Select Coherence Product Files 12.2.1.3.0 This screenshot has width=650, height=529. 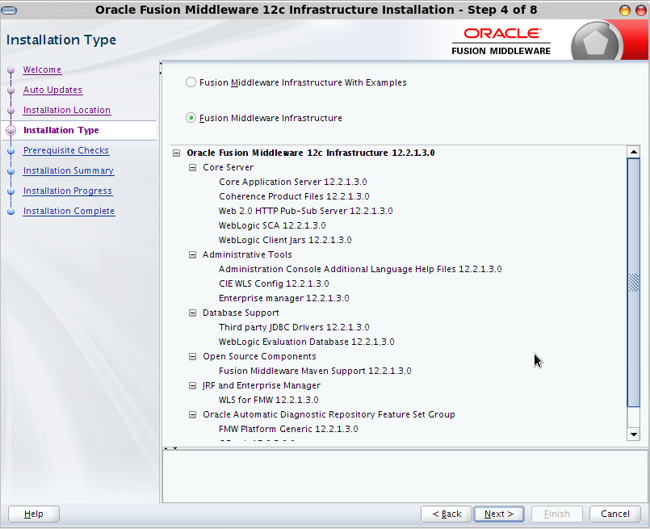pos(294,197)
